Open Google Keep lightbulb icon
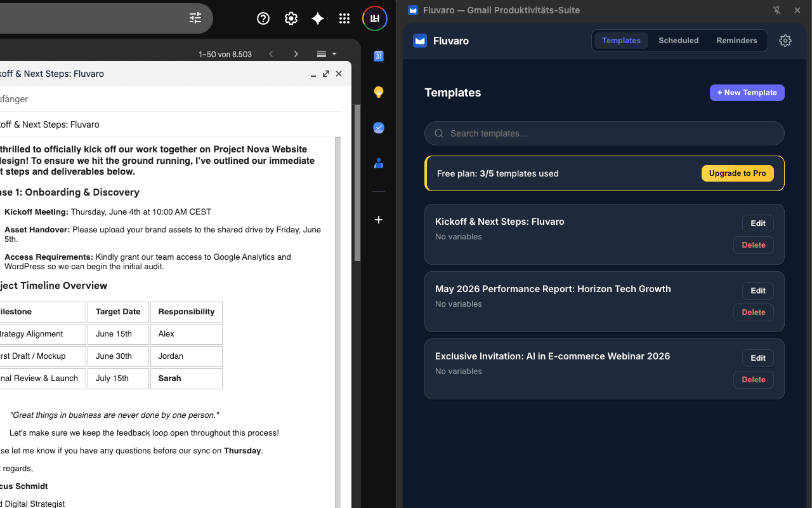 379,92
